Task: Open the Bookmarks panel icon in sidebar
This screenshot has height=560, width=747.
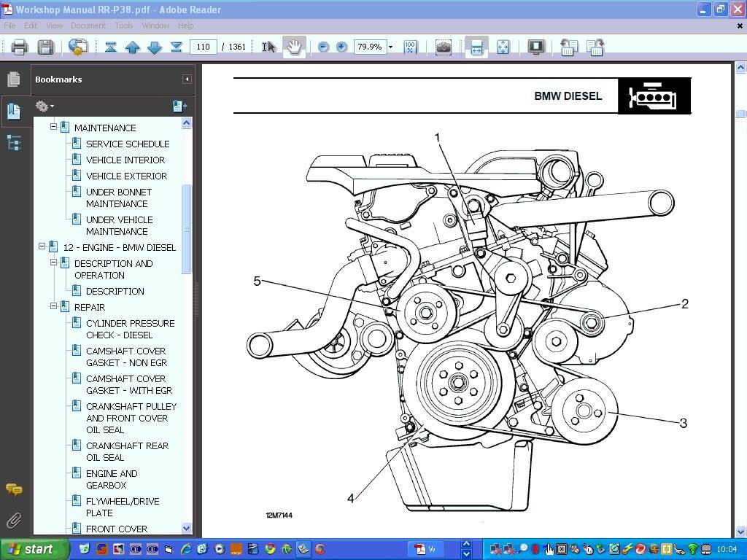Action: [x=14, y=111]
